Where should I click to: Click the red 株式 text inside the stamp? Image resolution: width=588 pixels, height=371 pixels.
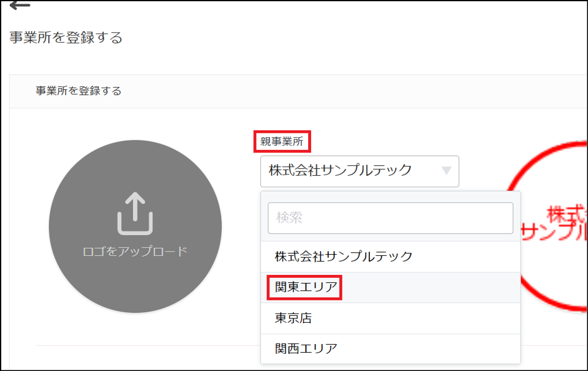(x=567, y=214)
